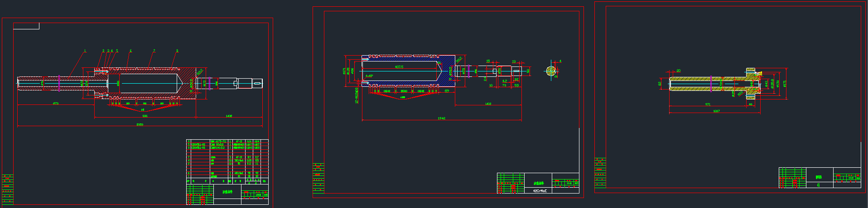Screen dimensions: 868x208
Task: Click the title block of third sheet
Action: (820, 177)
